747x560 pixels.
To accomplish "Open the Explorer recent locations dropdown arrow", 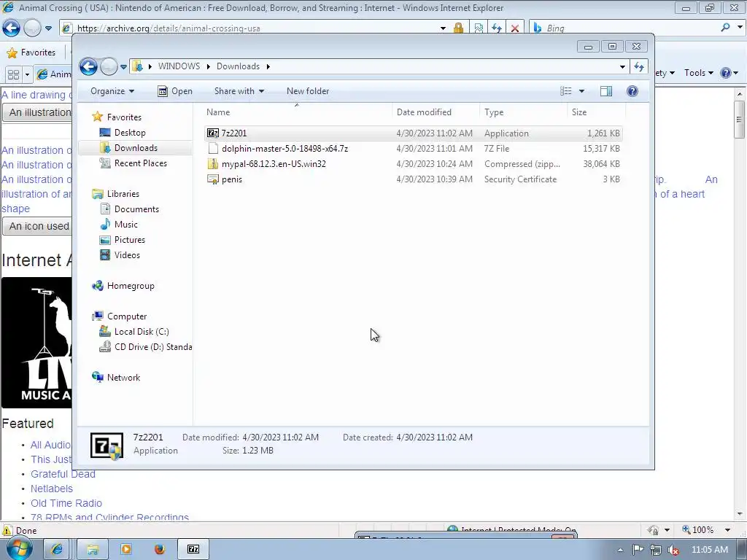I will [123, 66].
